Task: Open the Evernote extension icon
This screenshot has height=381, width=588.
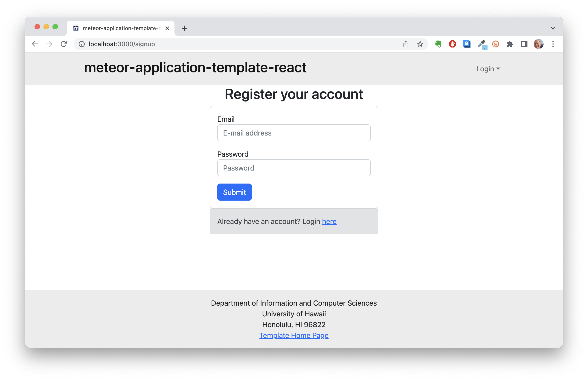Action: [x=438, y=44]
